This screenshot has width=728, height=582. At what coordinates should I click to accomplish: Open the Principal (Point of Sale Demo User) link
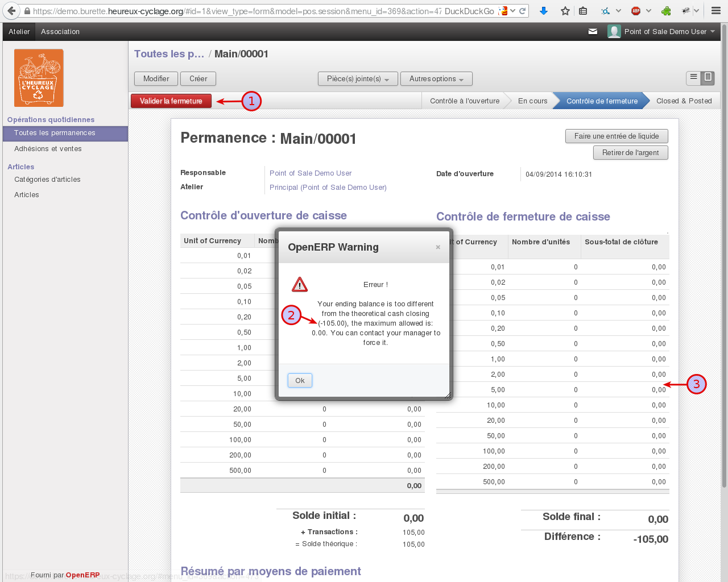tap(328, 188)
